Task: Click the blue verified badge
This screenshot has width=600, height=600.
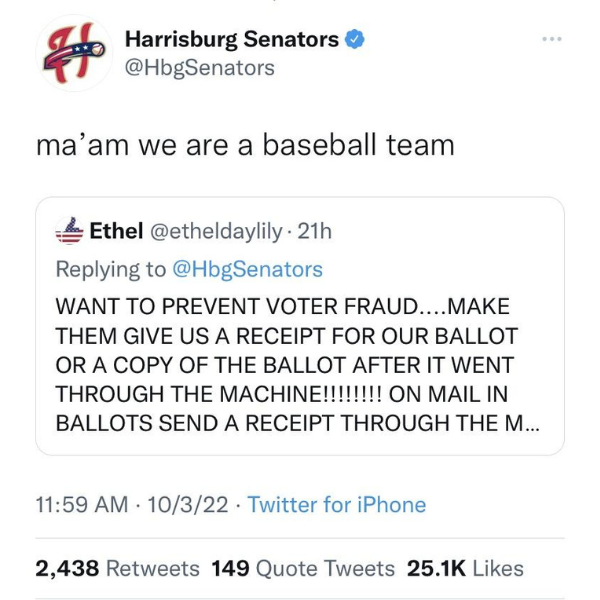Action: pos(355,39)
